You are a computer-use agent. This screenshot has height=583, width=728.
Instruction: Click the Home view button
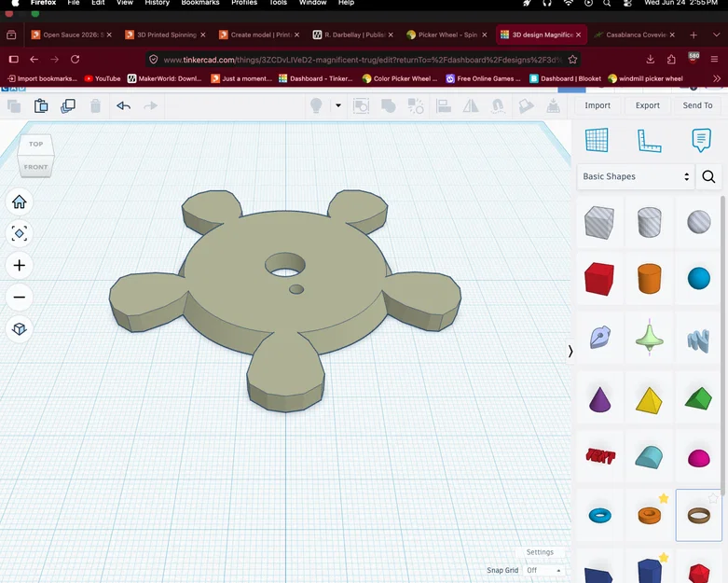pos(19,201)
